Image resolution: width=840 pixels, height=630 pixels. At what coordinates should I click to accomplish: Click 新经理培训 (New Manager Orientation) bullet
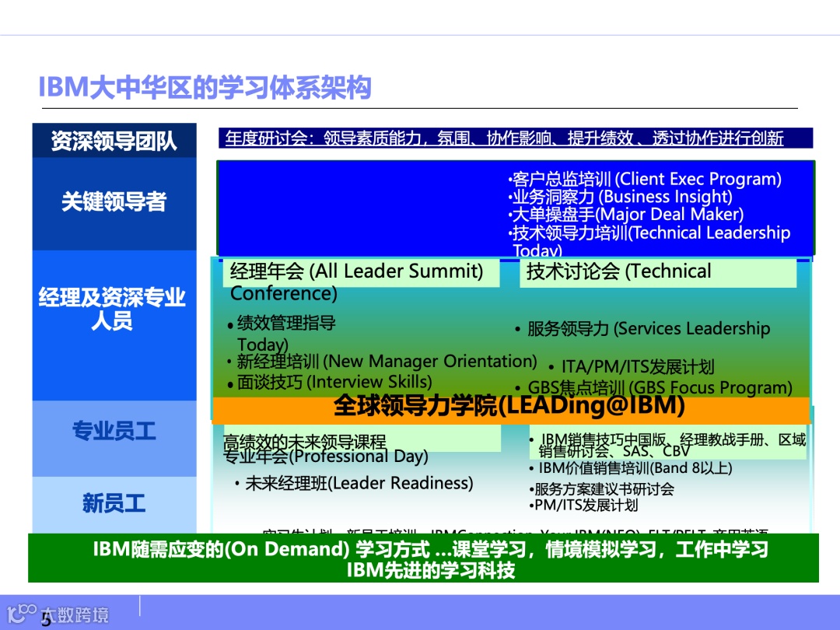(382, 362)
